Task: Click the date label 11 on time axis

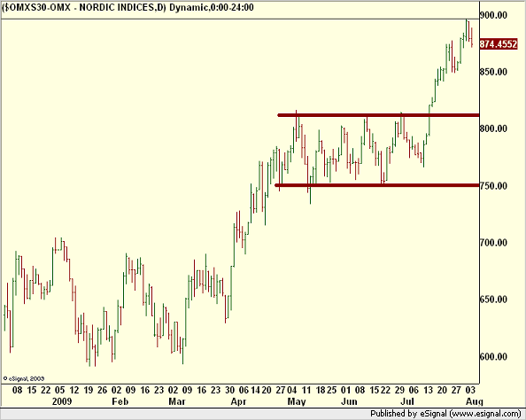Action: click(306, 390)
